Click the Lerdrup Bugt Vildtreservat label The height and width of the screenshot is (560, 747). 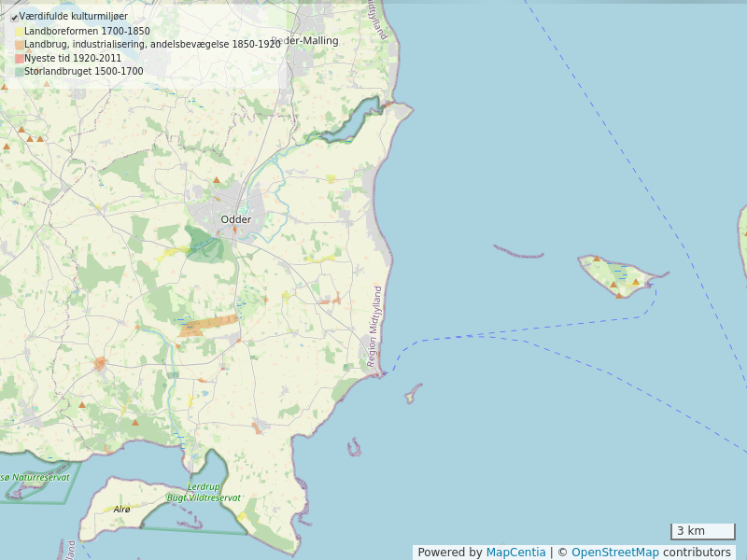pyautogui.click(x=204, y=493)
